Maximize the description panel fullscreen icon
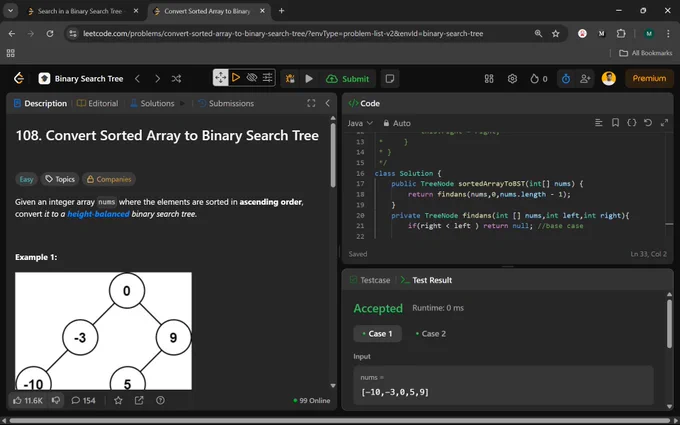 coord(311,103)
